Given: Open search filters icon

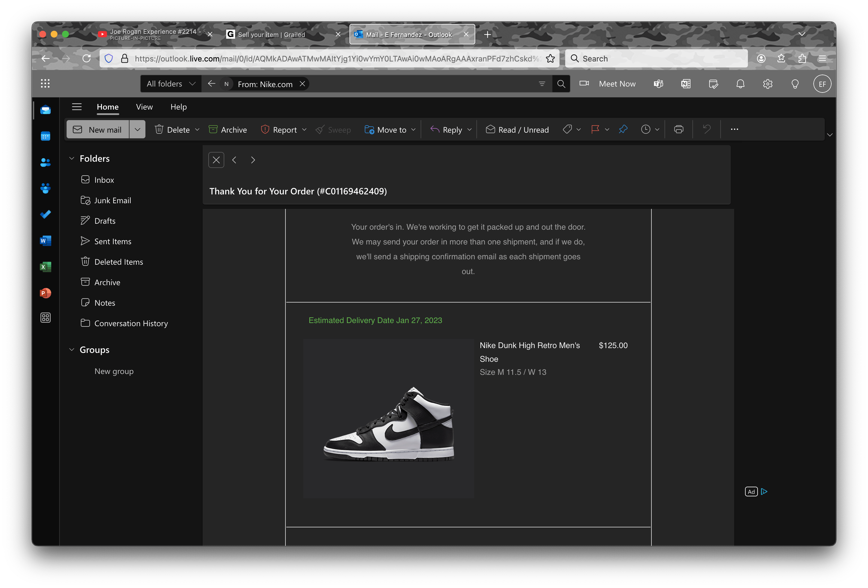Looking at the screenshot, I should click(x=542, y=84).
